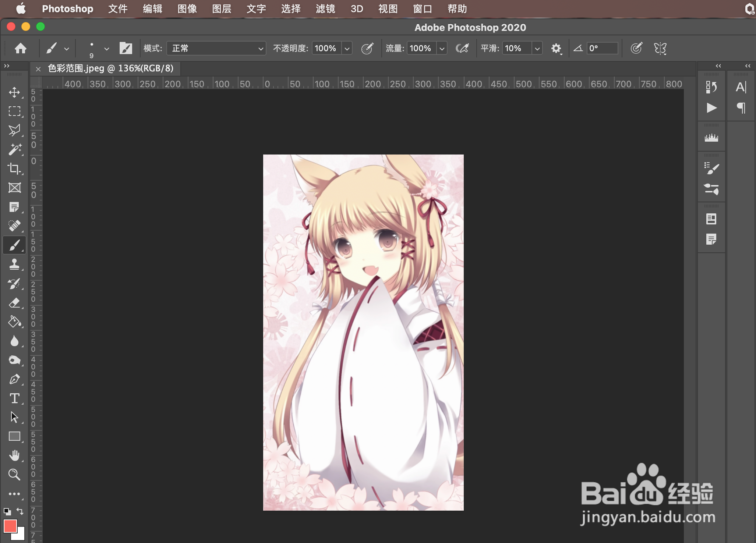Select the Horizontal Type tool
This screenshot has width=756, height=543.
tap(14, 398)
